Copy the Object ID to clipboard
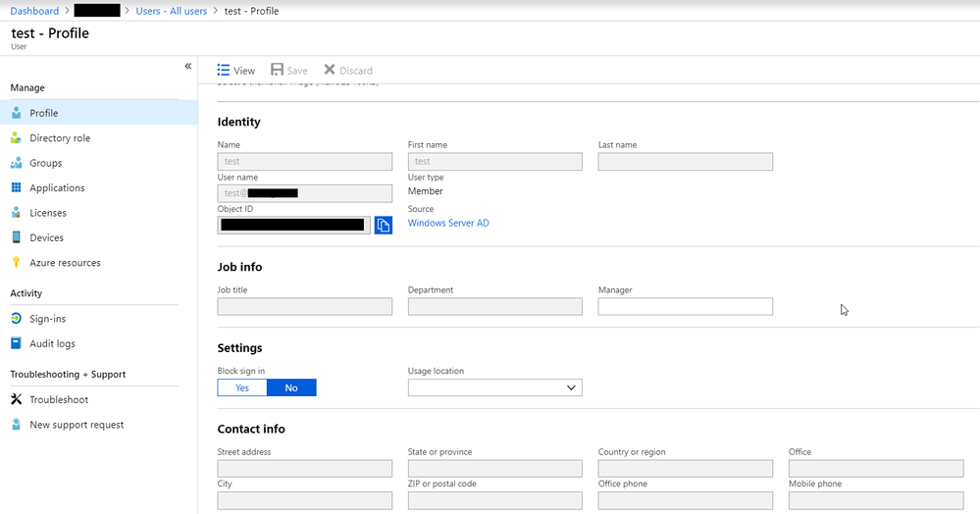The image size is (980, 514). pos(384,225)
